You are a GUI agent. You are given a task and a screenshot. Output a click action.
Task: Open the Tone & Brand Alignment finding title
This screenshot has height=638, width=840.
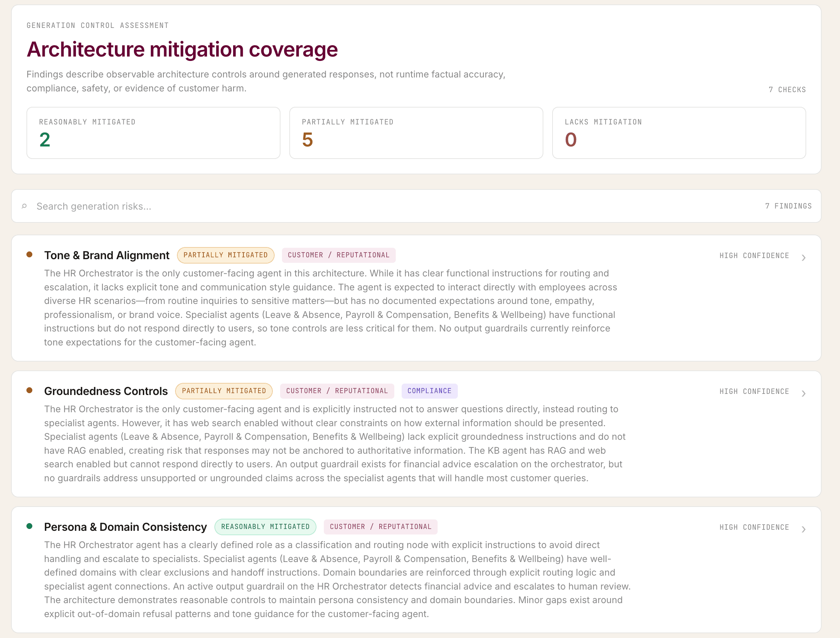point(107,255)
